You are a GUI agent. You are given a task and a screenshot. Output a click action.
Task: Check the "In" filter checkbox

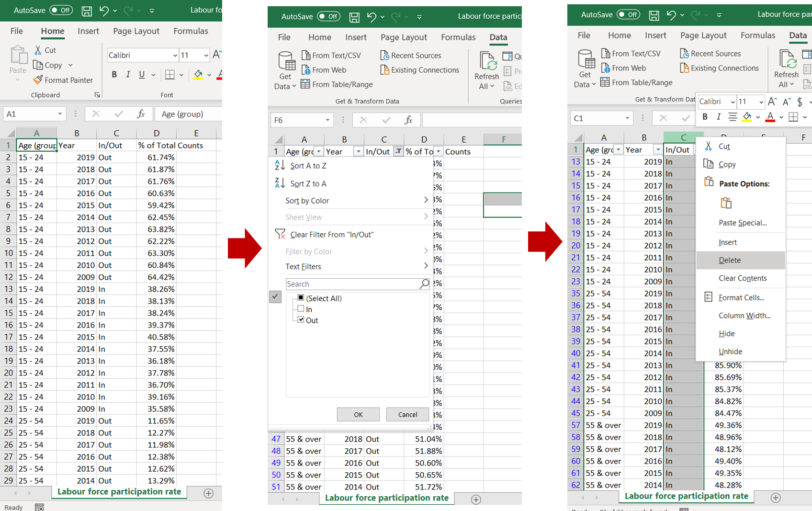(x=301, y=309)
